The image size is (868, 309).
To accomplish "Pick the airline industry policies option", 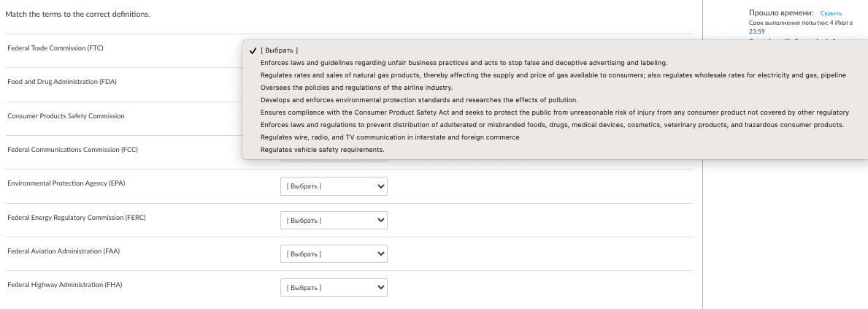I will 356,88.
